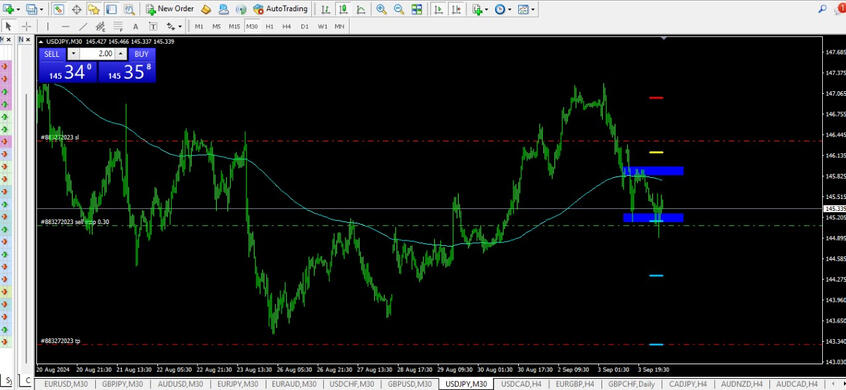The height and width of the screenshot is (390, 846).
Task: Switch to the GBPCHF,Daily chart tab
Action: pyautogui.click(x=631, y=384)
